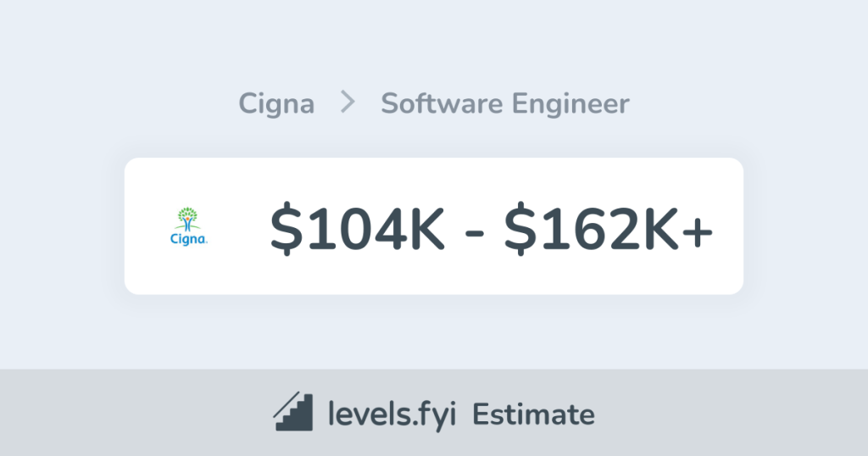Click the plus sign after $162K
The width and height of the screenshot is (868, 456).
click(x=698, y=231)
